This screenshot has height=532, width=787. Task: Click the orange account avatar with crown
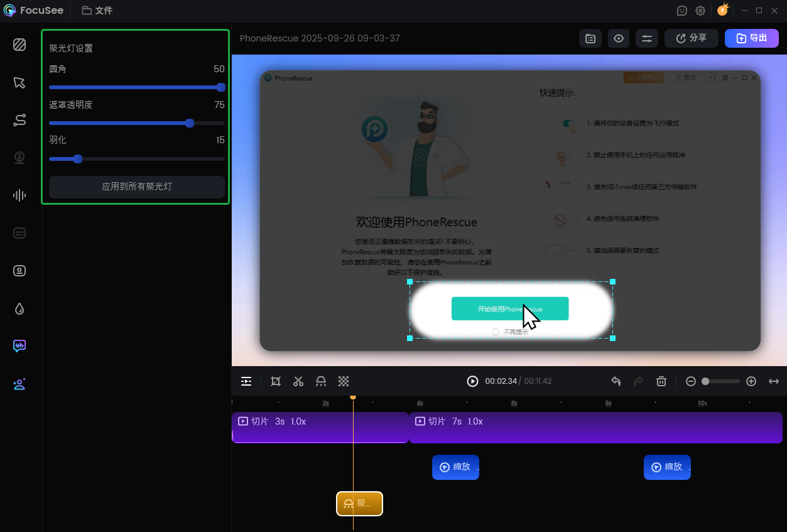pyautogui.click(x=723, y=9)
